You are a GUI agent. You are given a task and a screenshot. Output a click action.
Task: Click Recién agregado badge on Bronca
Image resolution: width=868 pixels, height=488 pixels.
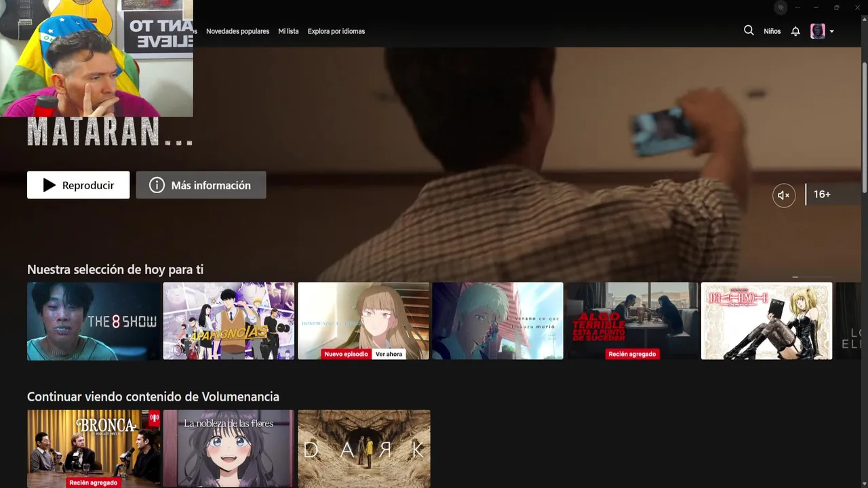94,483
